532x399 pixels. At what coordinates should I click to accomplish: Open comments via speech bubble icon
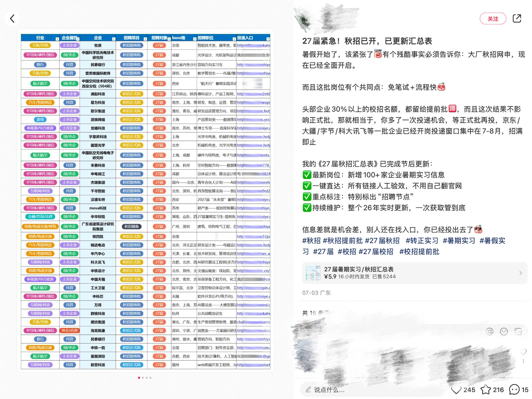click(514, 389)
